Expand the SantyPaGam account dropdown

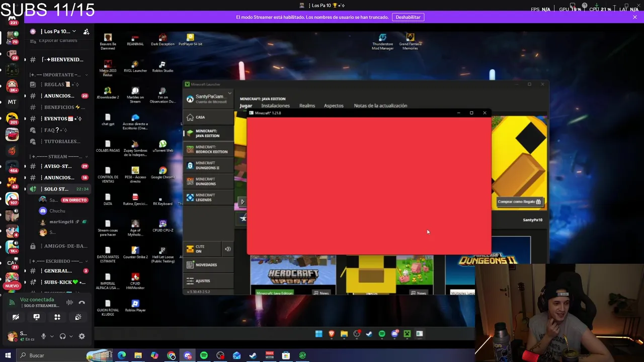point(229,94)
